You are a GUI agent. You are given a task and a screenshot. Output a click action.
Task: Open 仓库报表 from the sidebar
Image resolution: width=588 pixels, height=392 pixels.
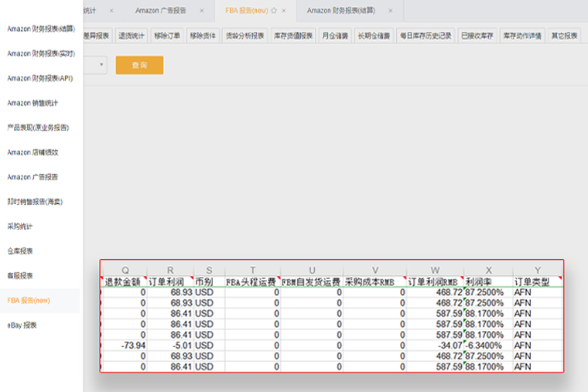(20, 251)
